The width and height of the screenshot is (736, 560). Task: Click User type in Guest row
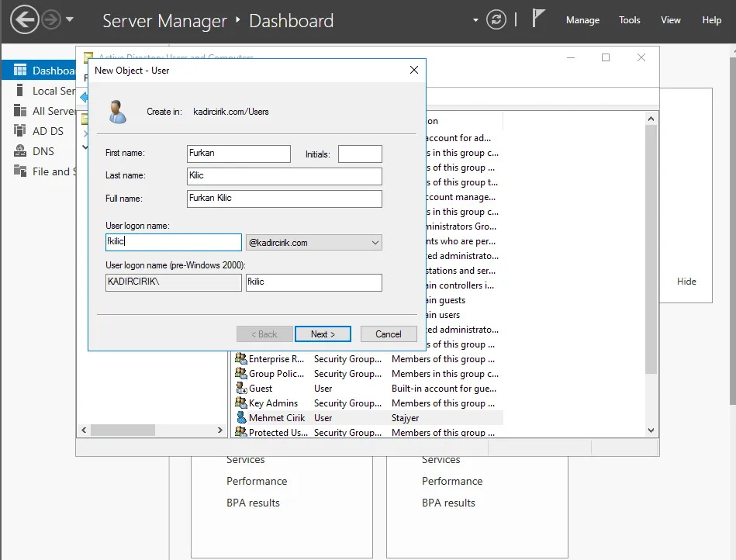click(x=323, y=389)
